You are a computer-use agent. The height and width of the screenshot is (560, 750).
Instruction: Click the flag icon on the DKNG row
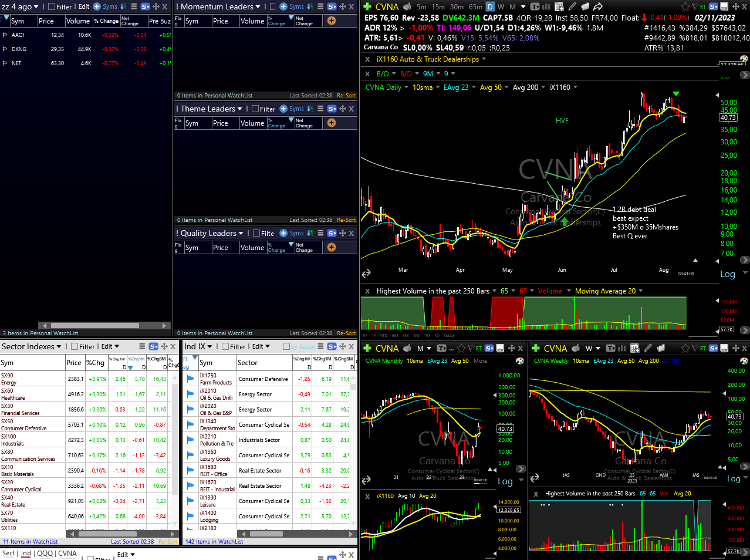[5, 49]
